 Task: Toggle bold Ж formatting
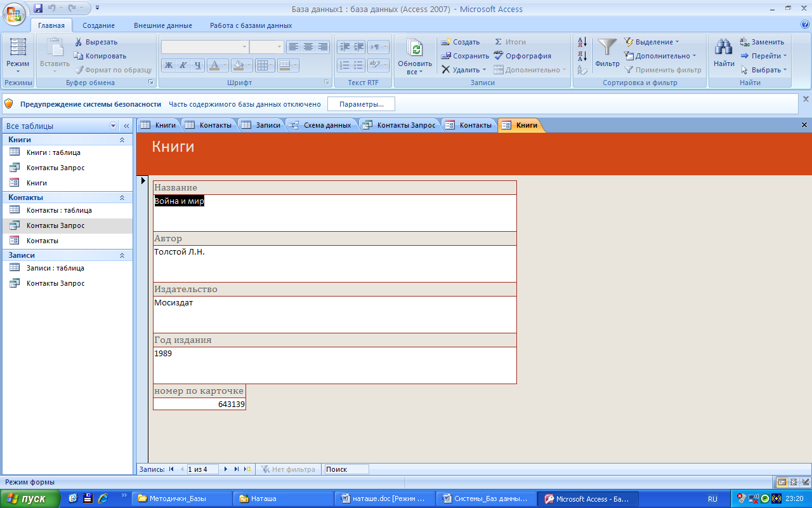coord(169,65)
